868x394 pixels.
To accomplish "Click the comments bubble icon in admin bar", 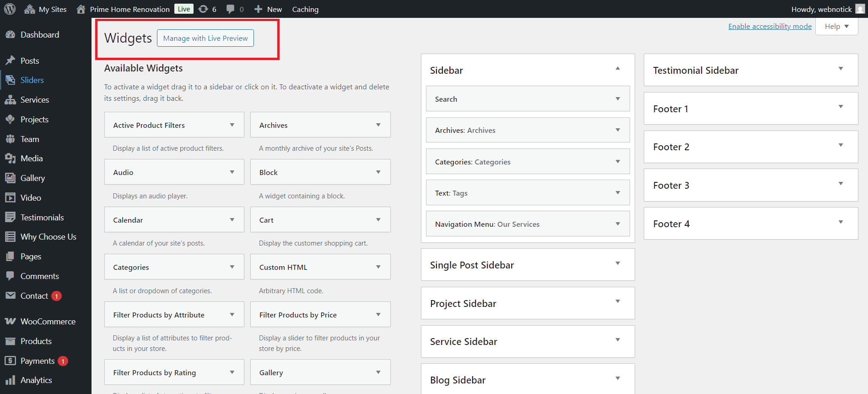I will tap(231, 9).
